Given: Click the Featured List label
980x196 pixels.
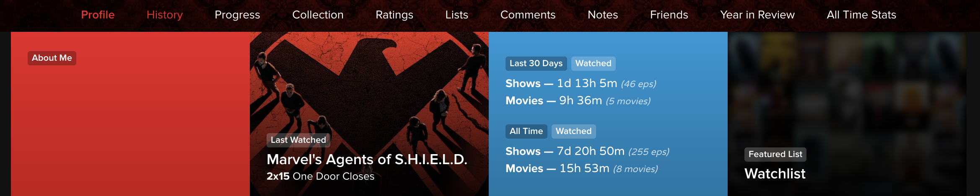Looking at the screenshot, I should click(775, 154).
